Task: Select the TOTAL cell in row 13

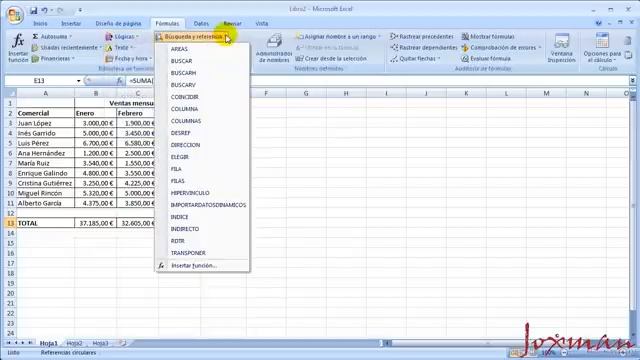Action: coord(45,223)
